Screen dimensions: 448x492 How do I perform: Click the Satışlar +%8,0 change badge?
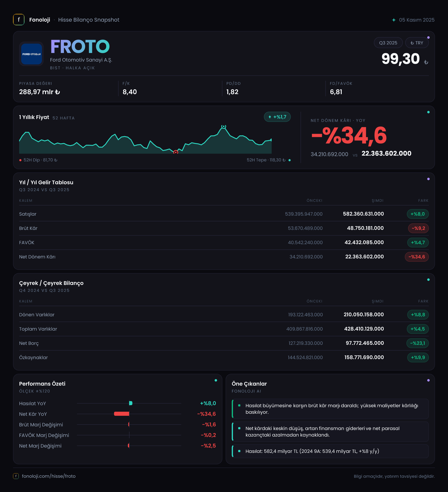pyautogui.click(x=417, y=214)
